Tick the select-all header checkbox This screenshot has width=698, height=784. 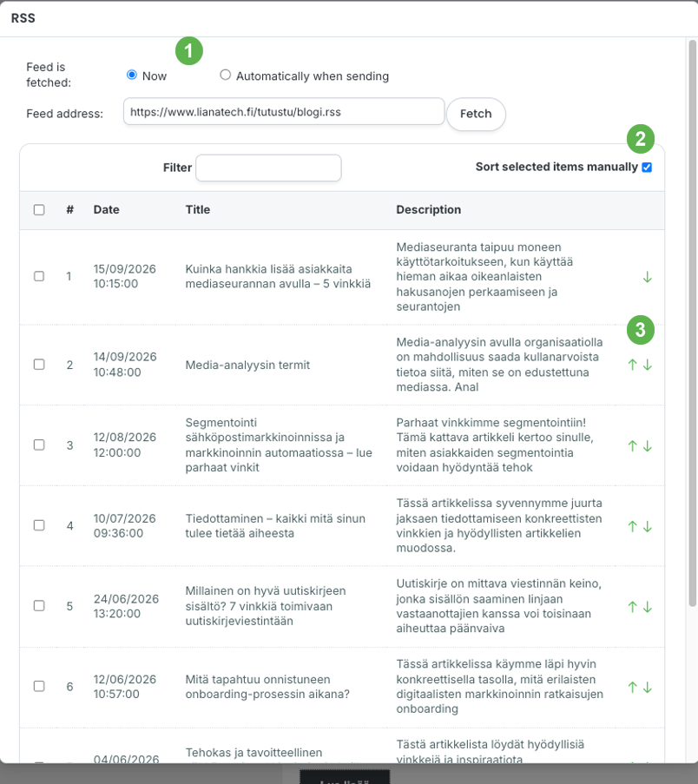coord(39,209)
